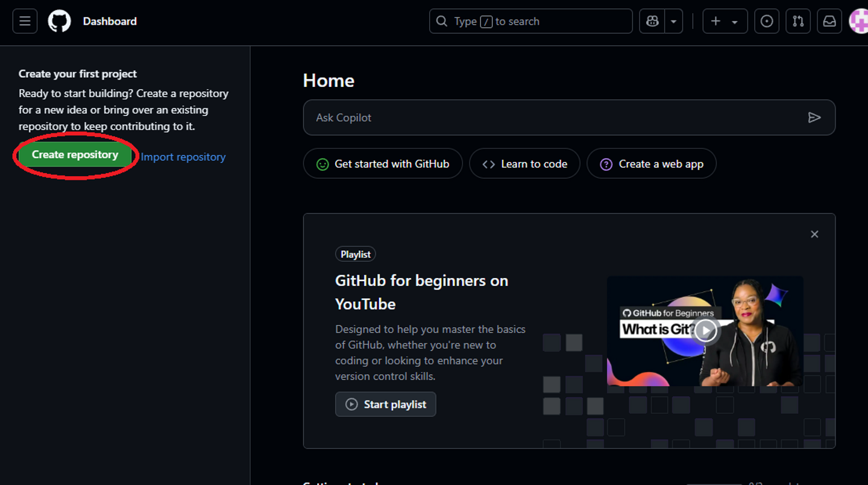Select the Create a web app suggestion
The height and width of the screenshot is (485, 868).
[x=652, y=163]
